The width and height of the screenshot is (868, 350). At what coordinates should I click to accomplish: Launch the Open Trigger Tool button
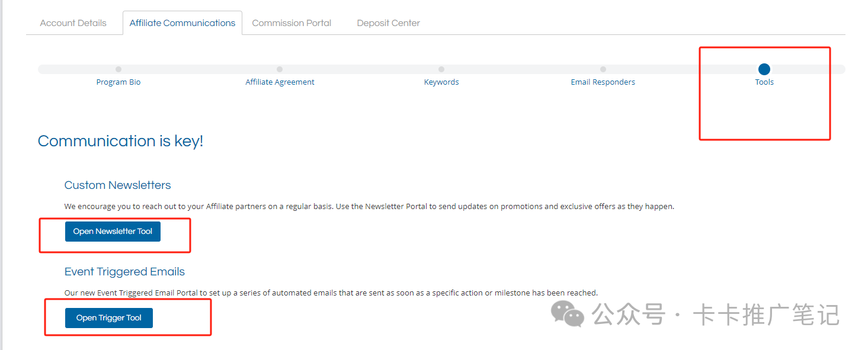pos(109,318)
